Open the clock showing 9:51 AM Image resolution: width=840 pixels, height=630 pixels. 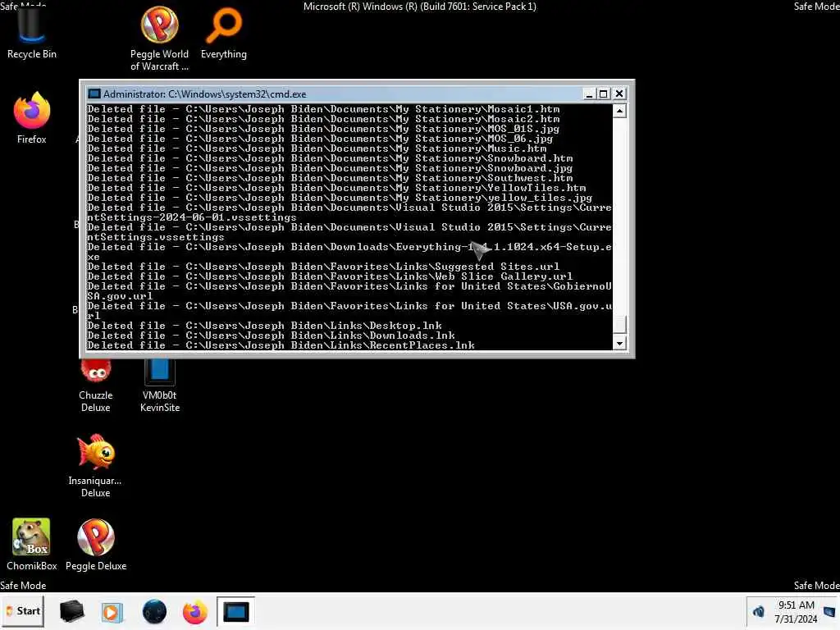click(796, 611)
